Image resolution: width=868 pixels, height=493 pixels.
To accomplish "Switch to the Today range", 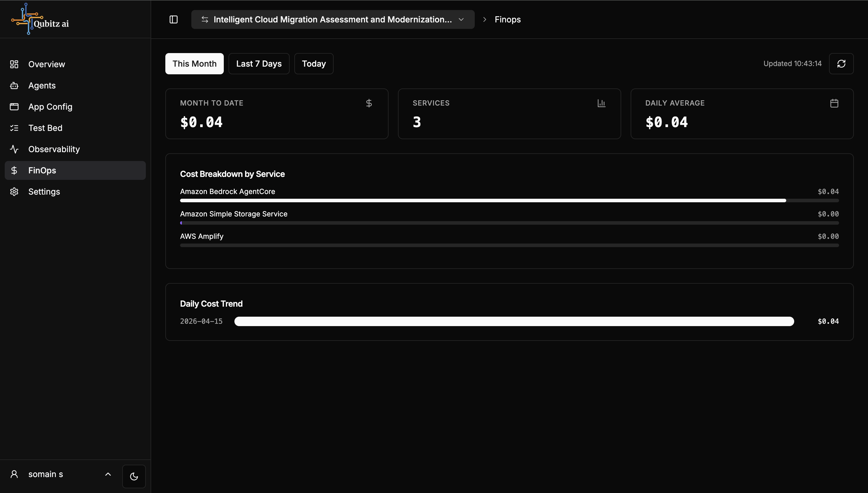I will (314, 64).
